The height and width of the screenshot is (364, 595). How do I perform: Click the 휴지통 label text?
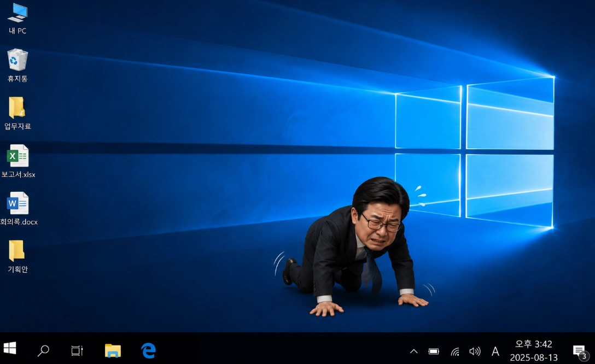click(x=17, y=79)
